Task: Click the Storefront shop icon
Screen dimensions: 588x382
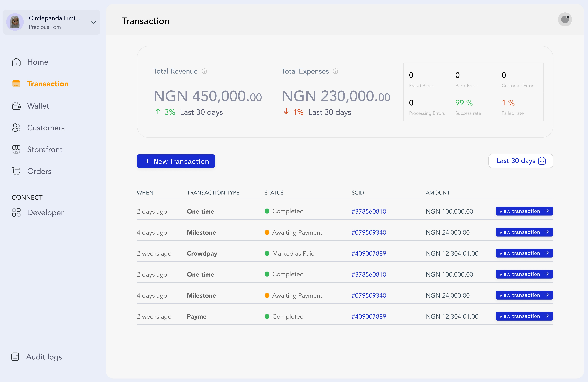Action: coord(16,149)
